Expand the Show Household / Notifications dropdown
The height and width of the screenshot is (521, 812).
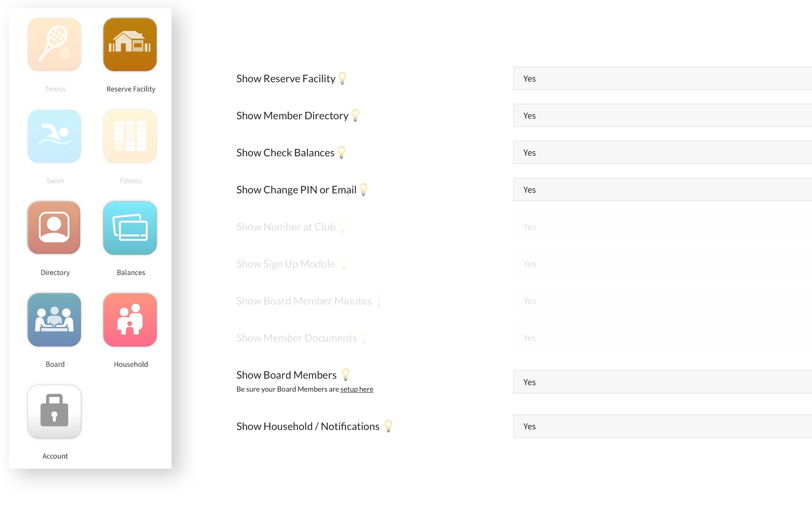662,426
